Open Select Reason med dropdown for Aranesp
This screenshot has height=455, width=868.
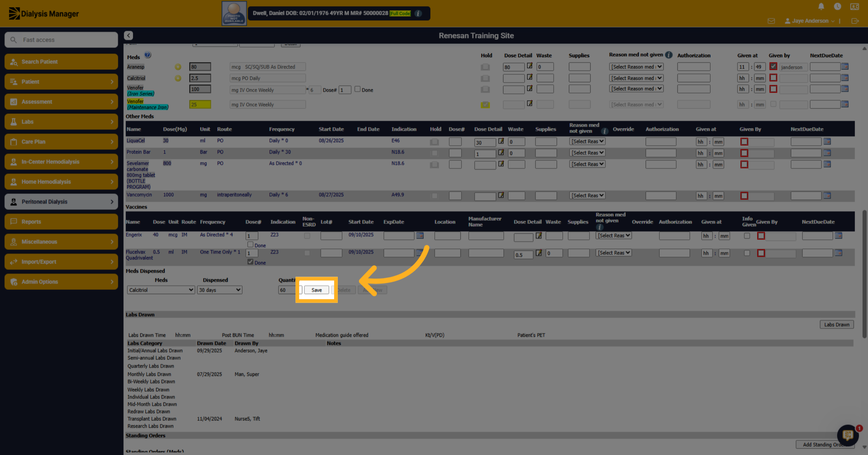tap(636, 67)
